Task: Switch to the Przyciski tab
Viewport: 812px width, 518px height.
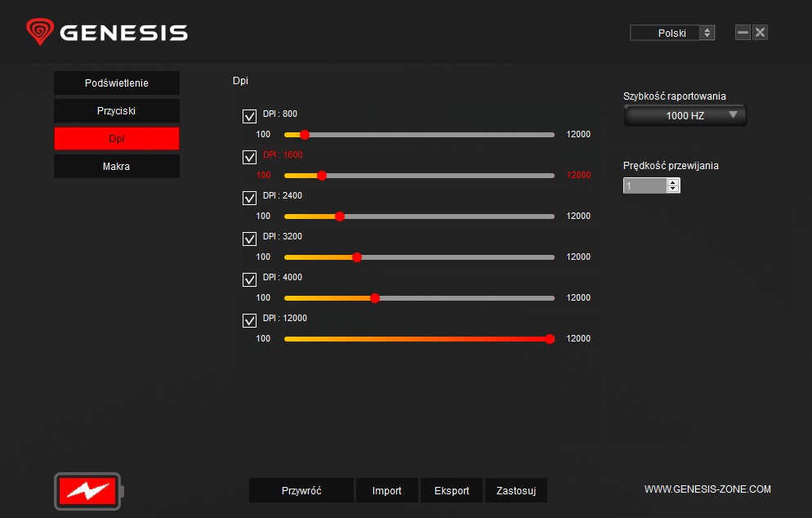Action: click(117, 111)
